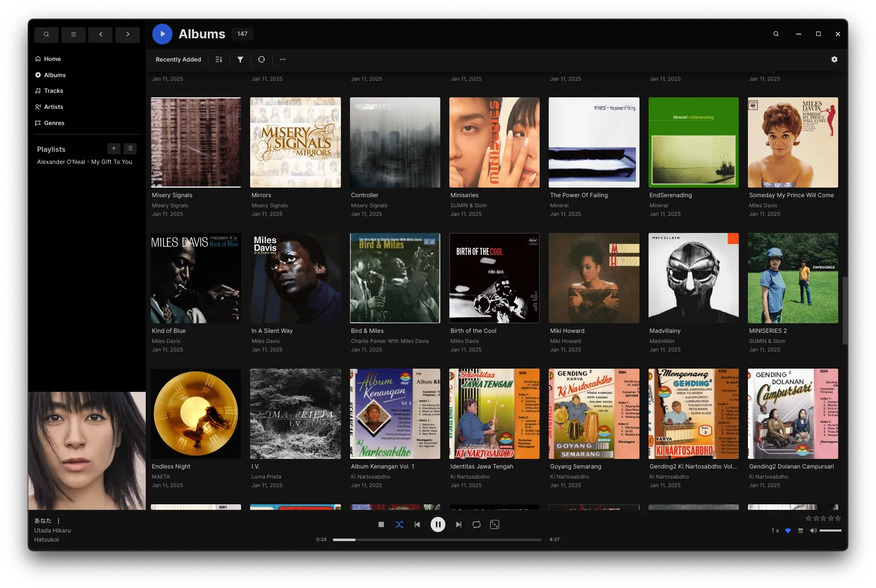Seek within the track progress bar

[x=437, y=540]
